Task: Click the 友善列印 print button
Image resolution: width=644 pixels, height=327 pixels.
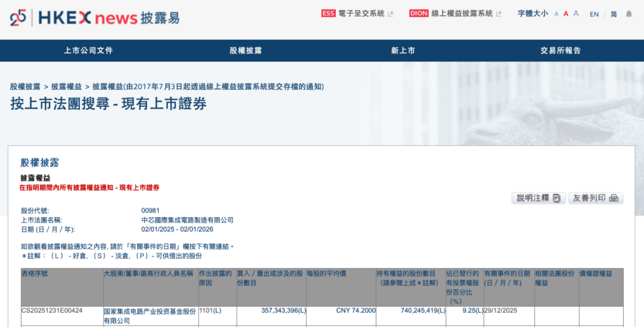Action: pyautogui.click(x=595, y=198)
